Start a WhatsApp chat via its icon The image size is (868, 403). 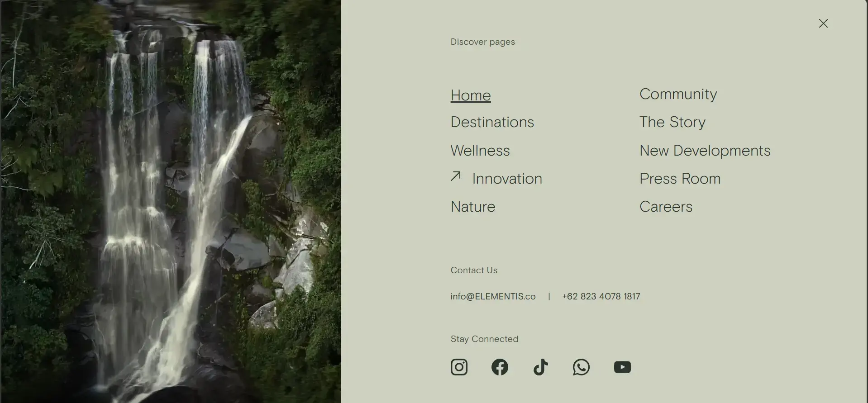point(581,367)
